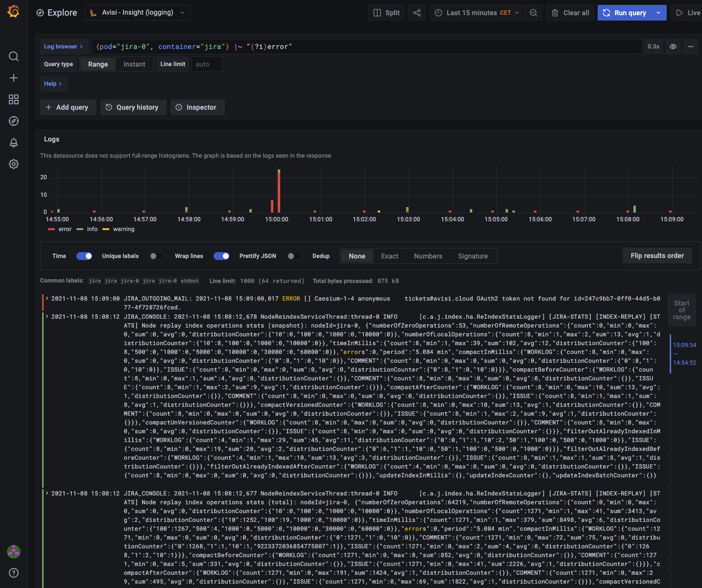Expand the Log browser
Viewport: 702px width, 588px height.
click(64, 47)
